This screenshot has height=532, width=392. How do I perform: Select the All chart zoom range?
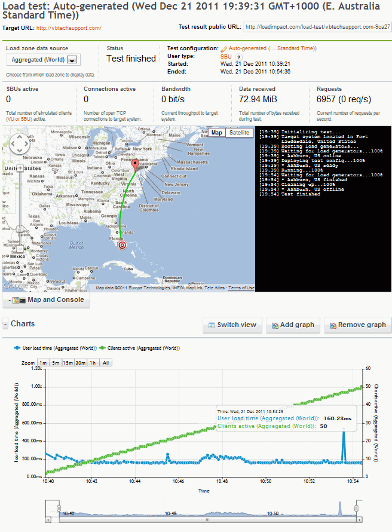click(105, 363)
